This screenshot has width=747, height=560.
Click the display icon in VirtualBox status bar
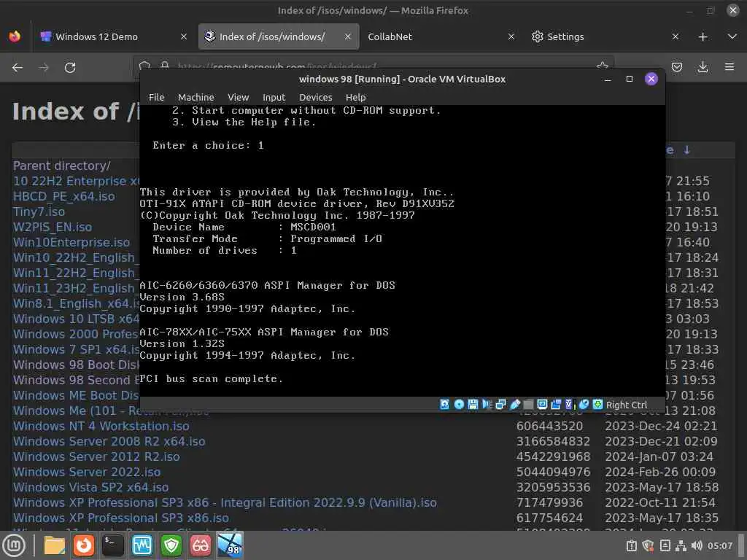(542, 404)
